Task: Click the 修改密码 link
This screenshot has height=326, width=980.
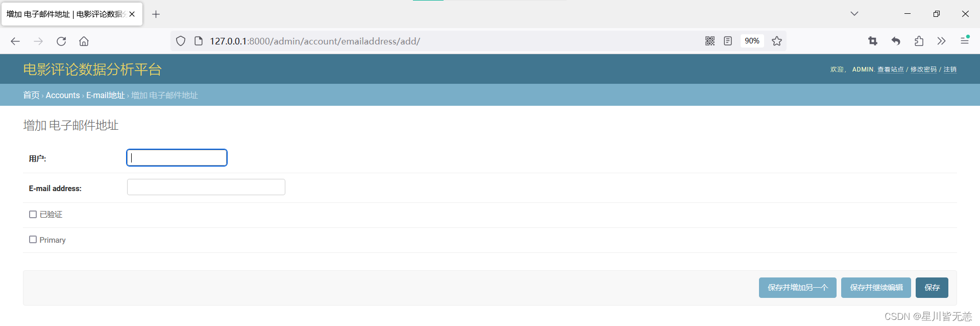Action: pos(923,69)
